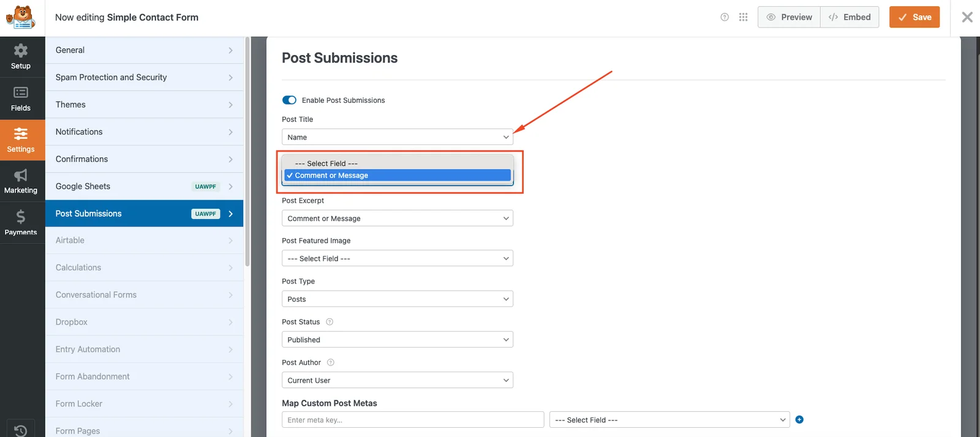
Task: Open the Post Type dropdown
Action: coord(397,299)
